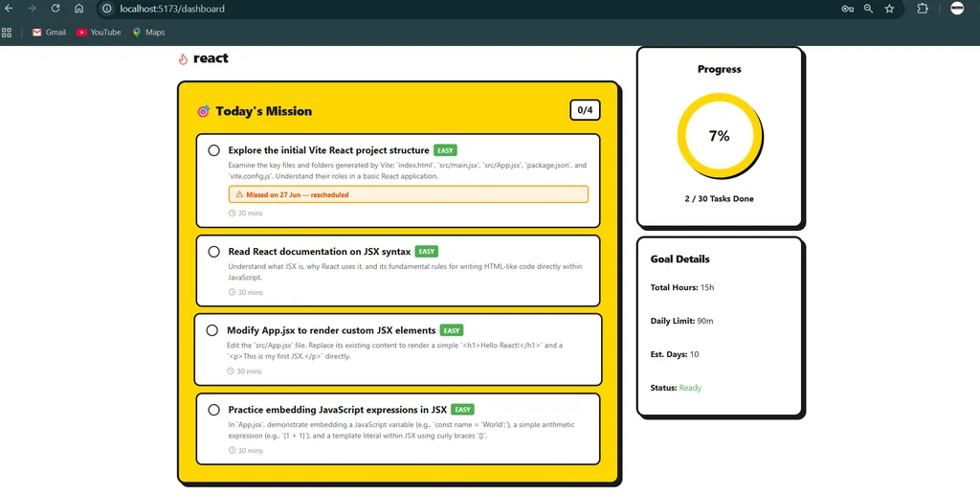Click clock icon on Practice embedding task
980x495 pixels.
click(232, 450)
